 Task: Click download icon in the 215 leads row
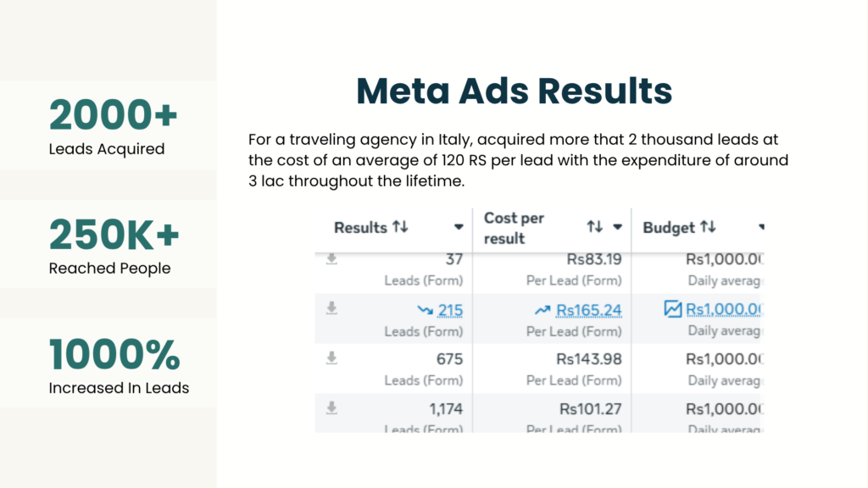coord(331,308)
